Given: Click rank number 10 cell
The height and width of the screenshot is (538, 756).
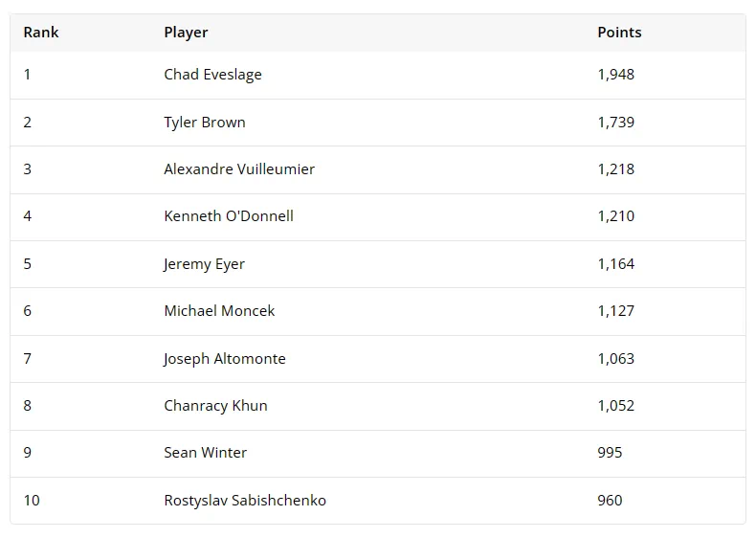Looking at the screenshot, I should click(x=32, y=501).
